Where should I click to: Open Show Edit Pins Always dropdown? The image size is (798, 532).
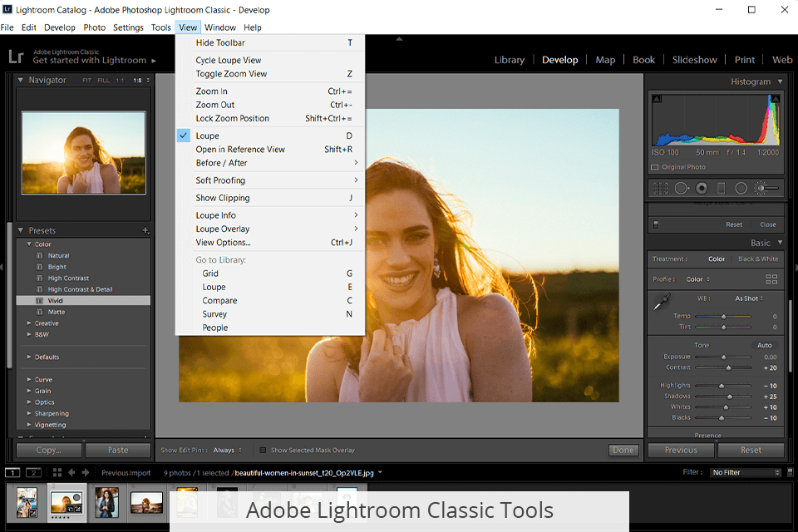coord(228,450)
